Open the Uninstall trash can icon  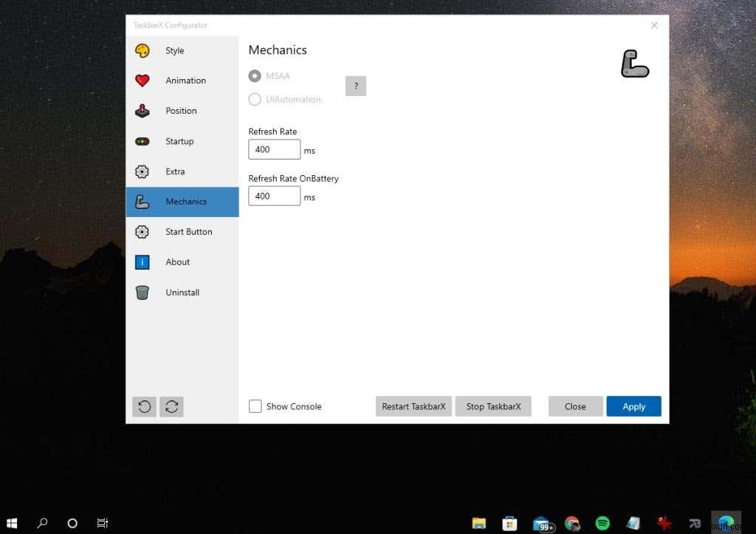[x=142, y=292]
